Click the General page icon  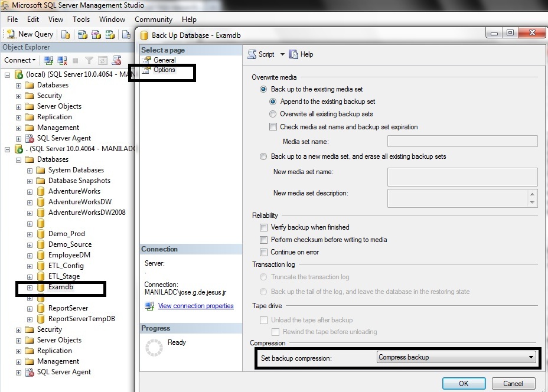tap(146, 60)
